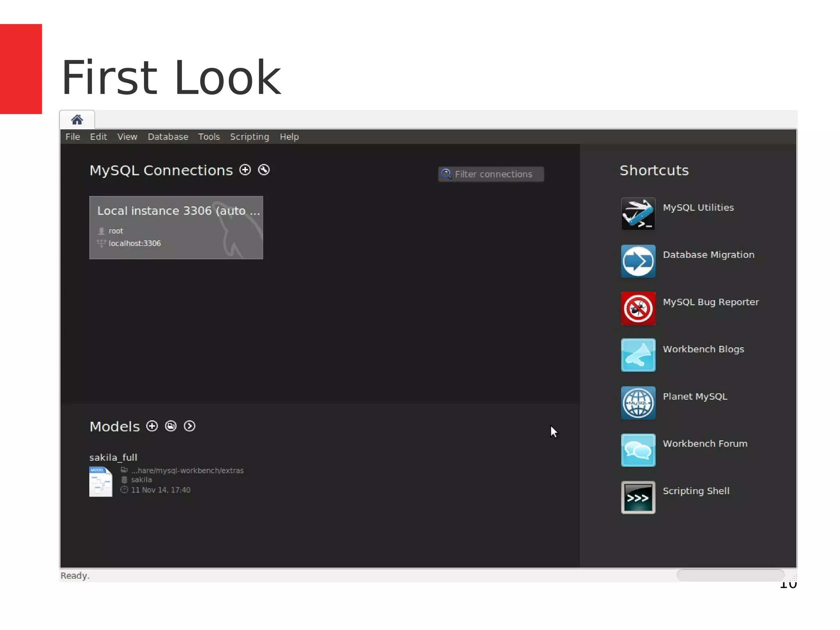
Task: Open the Scripting menu
Action: coord(249,137)
